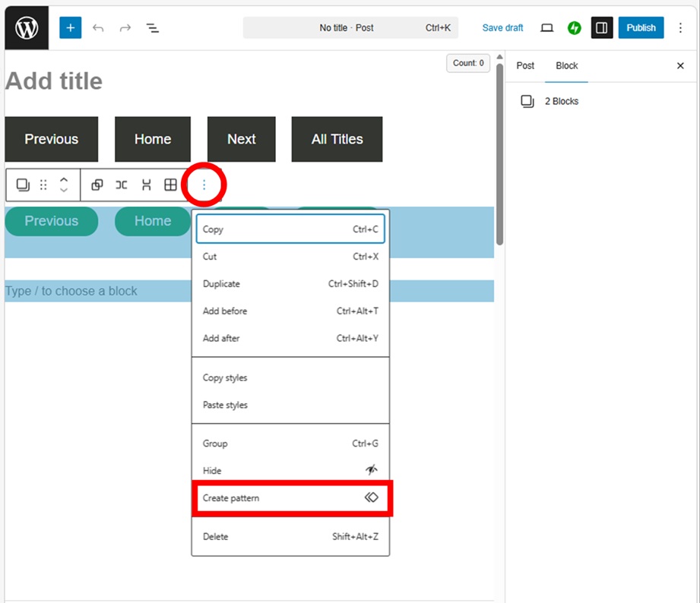Image resolution: width=700 pixels, height=603 pixels.
Task: Click the WordPress logo icon
Action: click(27, 28)
